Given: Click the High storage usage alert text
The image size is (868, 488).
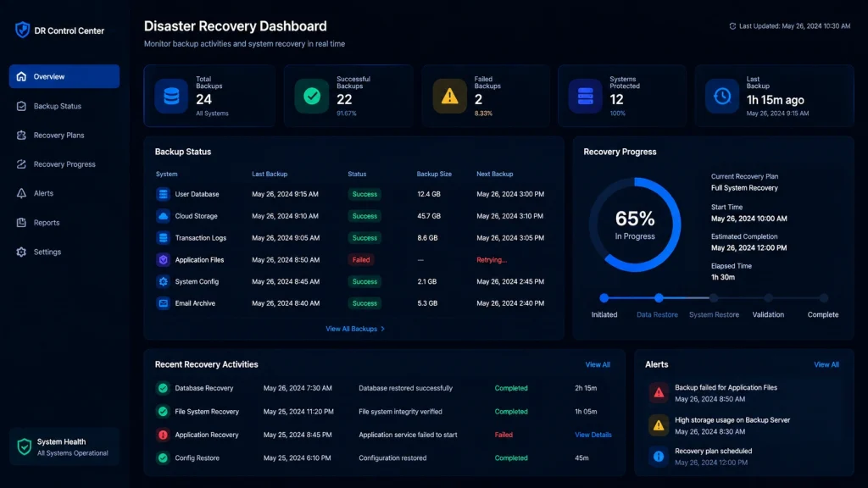Looking at the screenshot, I should pyautogui.click(x=732, y=420).
